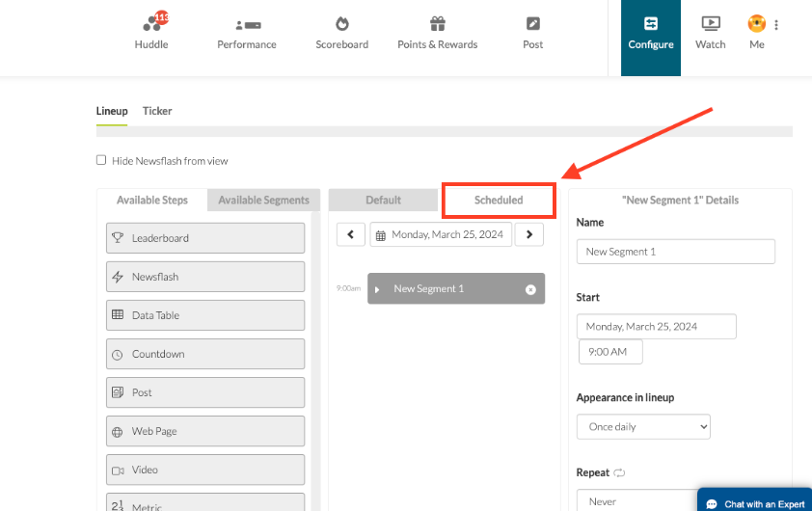Screen dimensions: 812x511
Task: Click the Repeat loop icon
Action: pyautogui.click(x=619, y=472)
